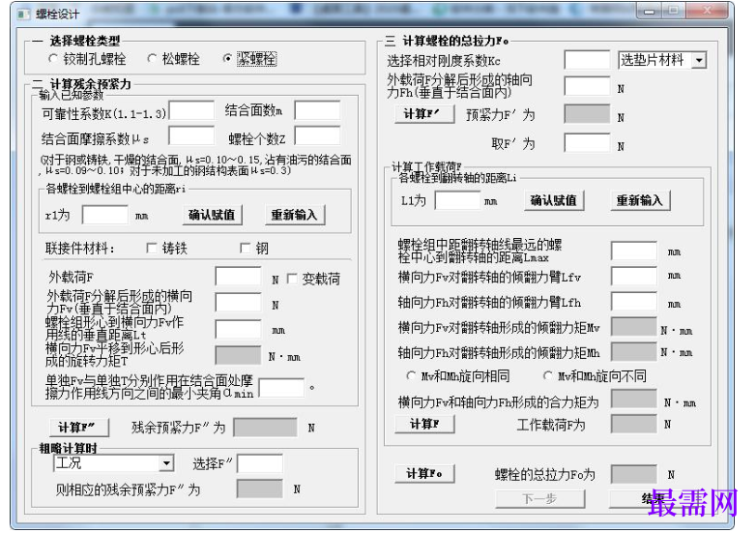Image resolution: width=756 pixels, height=533 pixels.
Task: Click the 倾翻力矩Mh output field
Action: [x=634, y=352]
